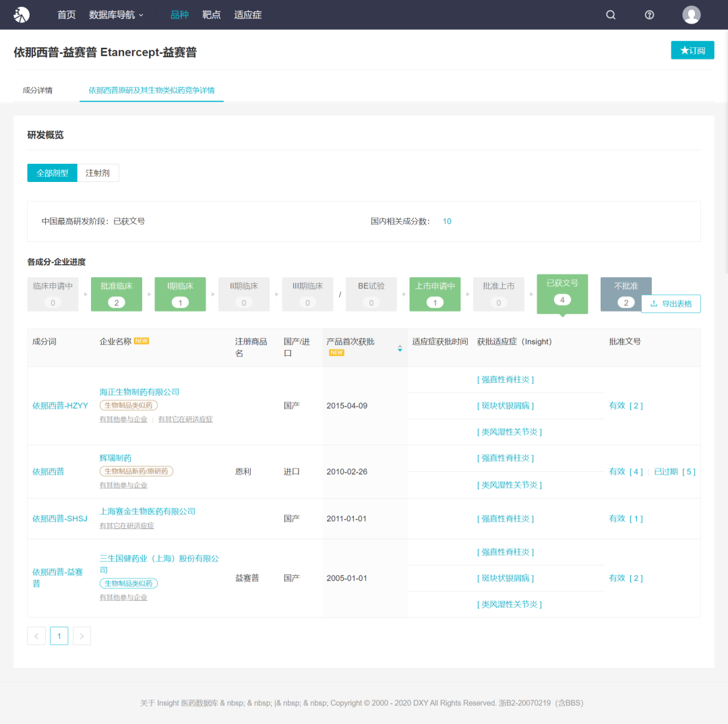
Task: Click the sort arrows on 产品首次获批 column
Action: tap(400, 349)
